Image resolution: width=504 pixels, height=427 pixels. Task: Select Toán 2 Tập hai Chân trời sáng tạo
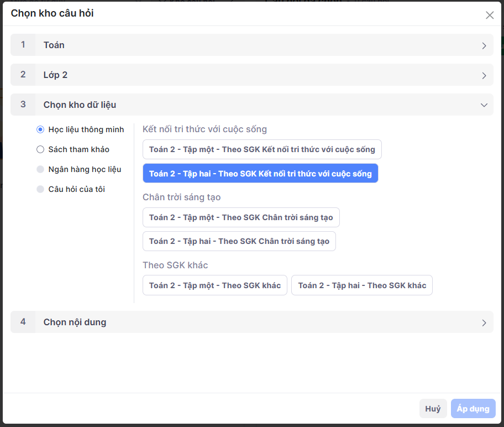239,241
